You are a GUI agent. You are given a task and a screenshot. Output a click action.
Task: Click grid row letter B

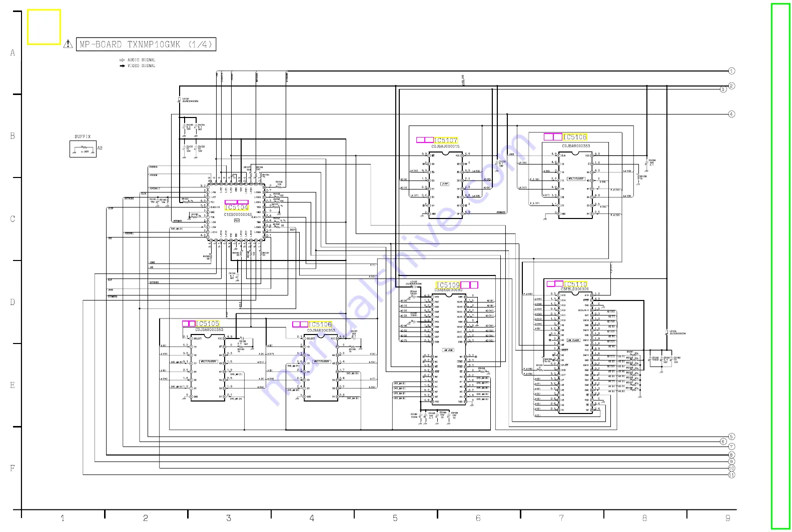(13, 136)
